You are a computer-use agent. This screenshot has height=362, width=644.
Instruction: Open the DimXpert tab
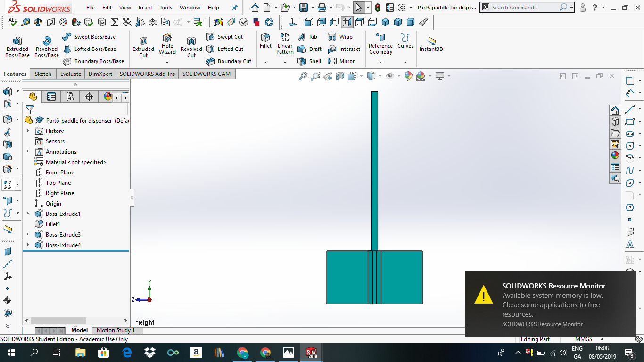(x=100, y=74)
